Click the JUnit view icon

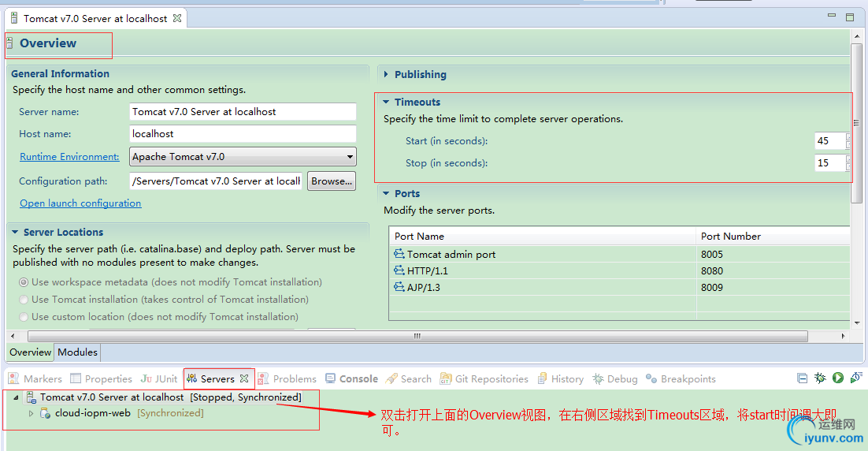[x=147, y=378]
